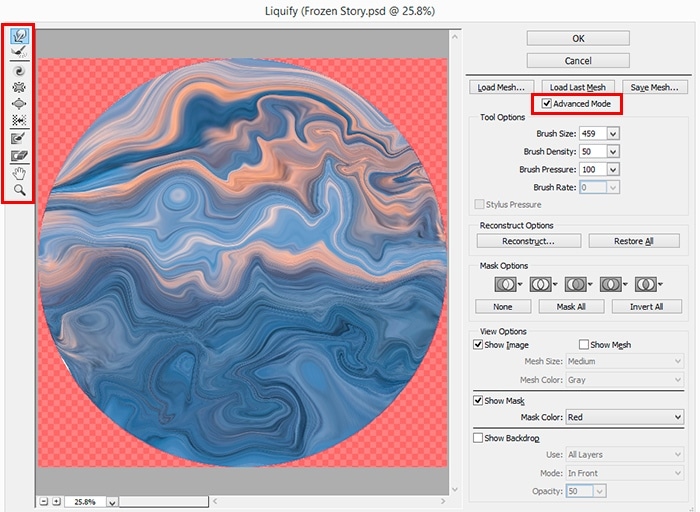Click the Mask All button
This screenshot has height=512, width=700.
click(571, 307)
